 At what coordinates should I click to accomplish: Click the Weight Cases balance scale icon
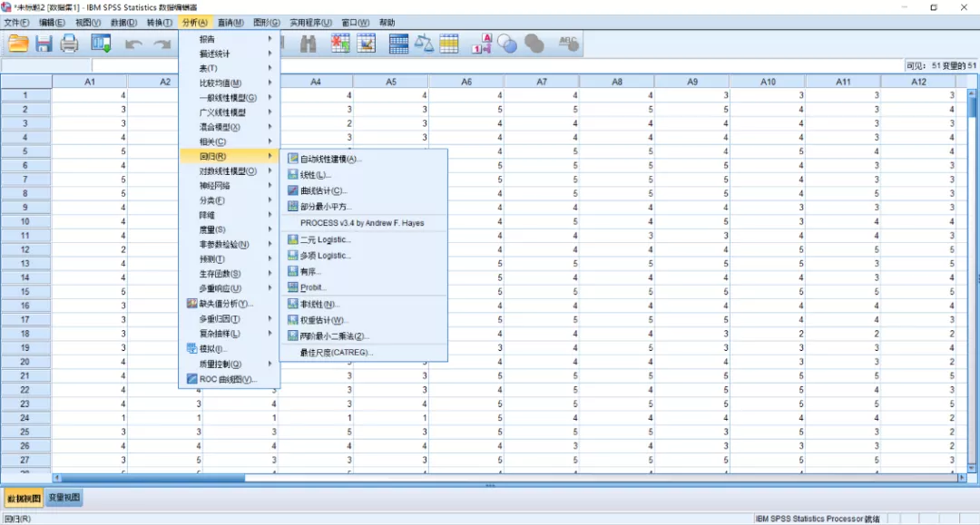(424, 44)
